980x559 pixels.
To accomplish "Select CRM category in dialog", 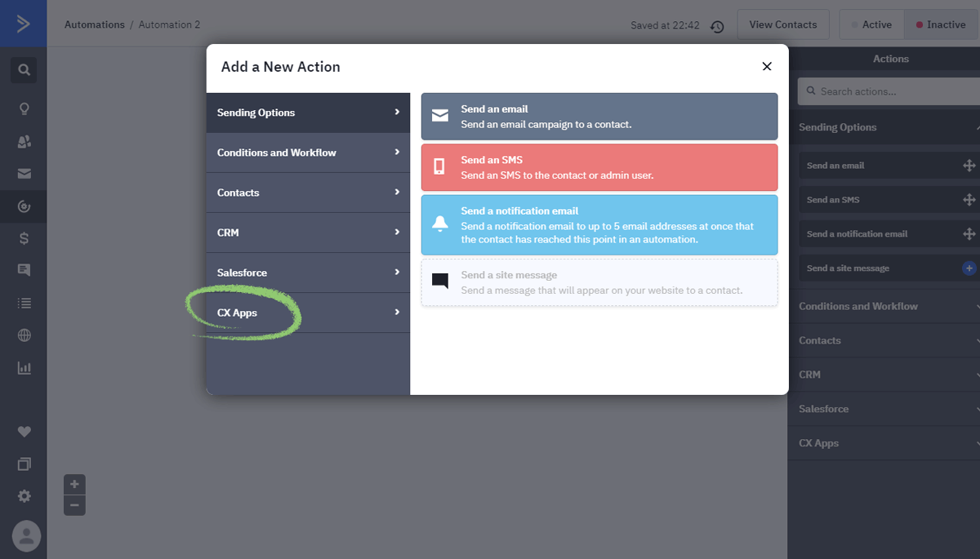I will 308,233.
